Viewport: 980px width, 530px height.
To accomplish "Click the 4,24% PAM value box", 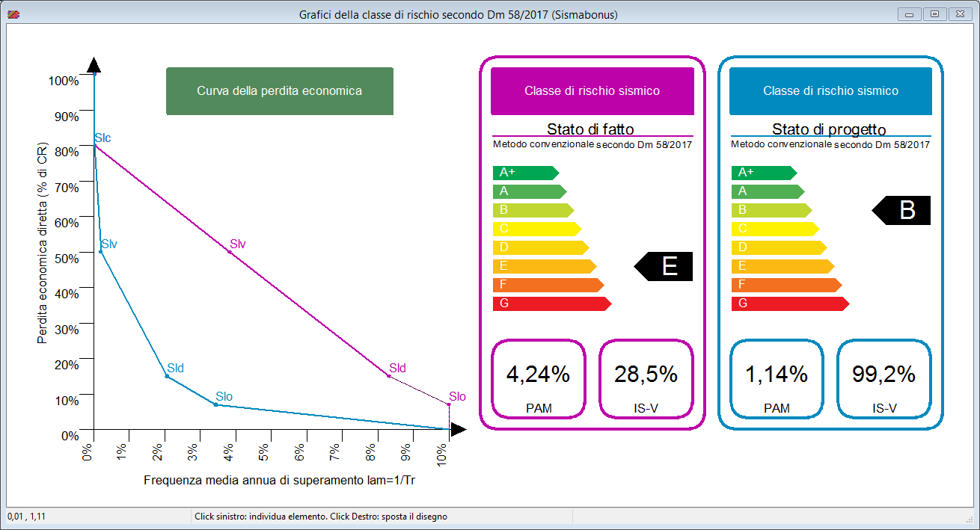I will (x=538, y=379).
